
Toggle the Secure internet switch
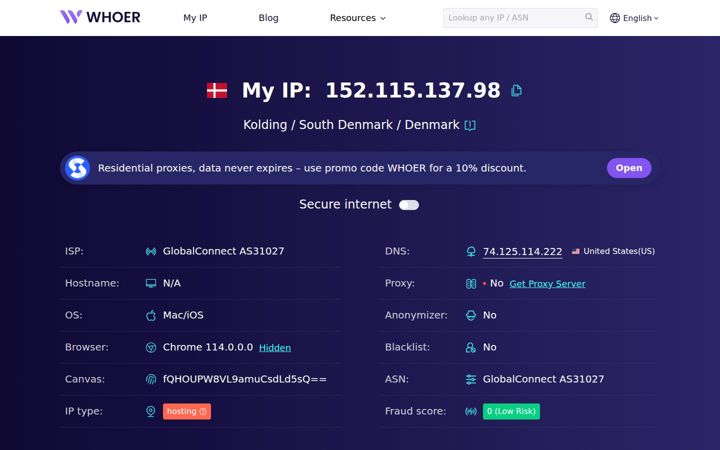409,205
